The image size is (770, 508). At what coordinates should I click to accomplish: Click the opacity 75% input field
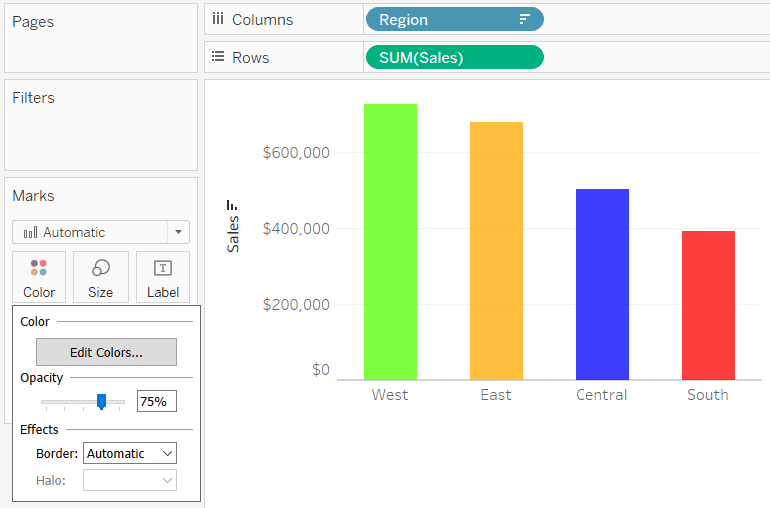pos(157,401)
